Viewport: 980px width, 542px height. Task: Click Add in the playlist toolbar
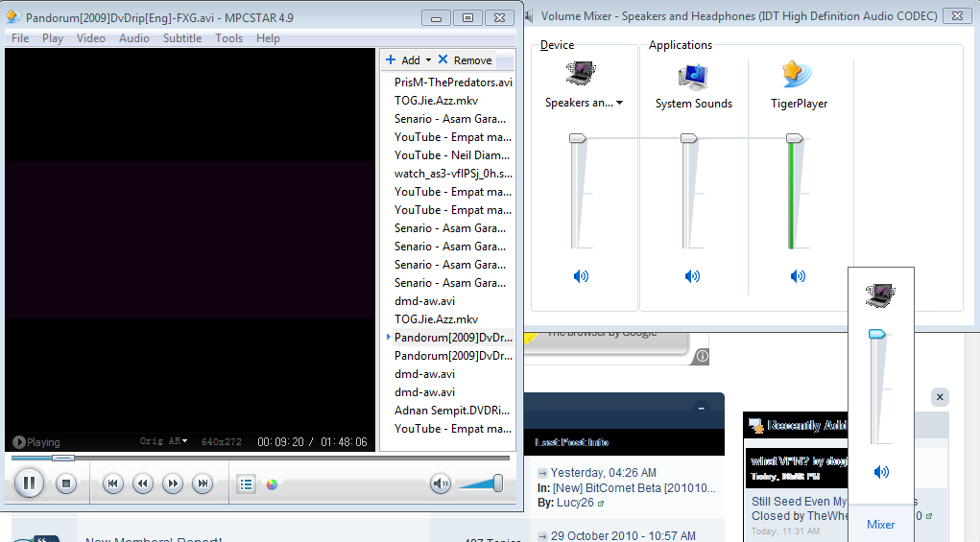point(402,59)
